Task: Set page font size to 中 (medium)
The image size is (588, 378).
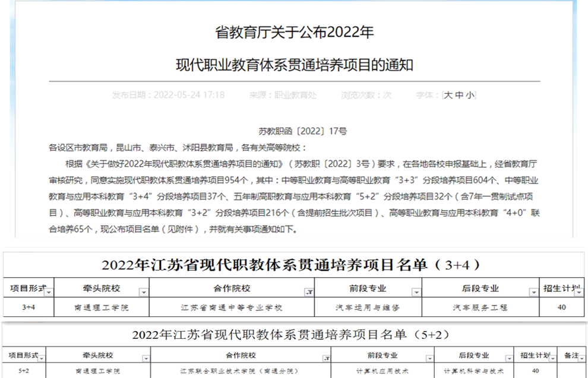Action: [x=459, y=95]
